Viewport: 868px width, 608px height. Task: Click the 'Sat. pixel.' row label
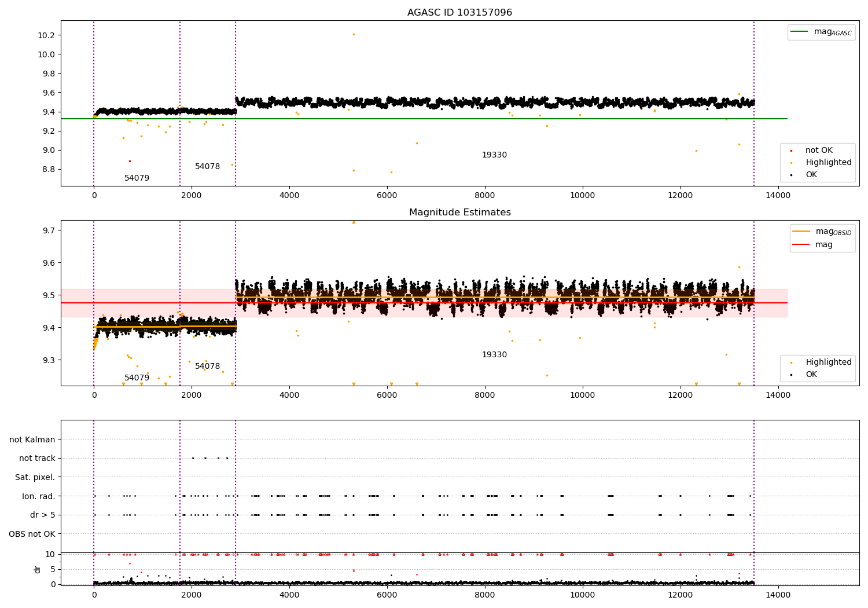[x=35, y=477]
